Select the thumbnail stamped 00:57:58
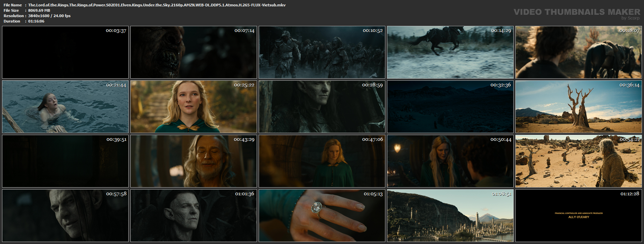Image resolution: width=644 pixels, height=244 pixels. pos(65,215)
